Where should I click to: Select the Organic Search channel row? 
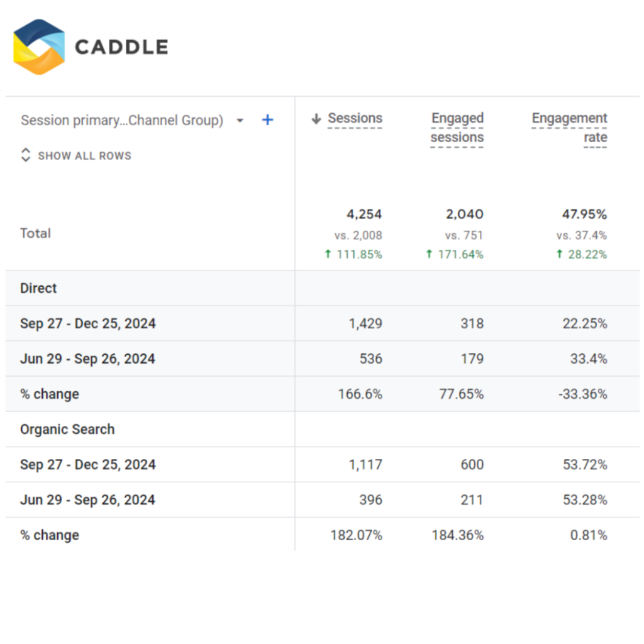67,430
